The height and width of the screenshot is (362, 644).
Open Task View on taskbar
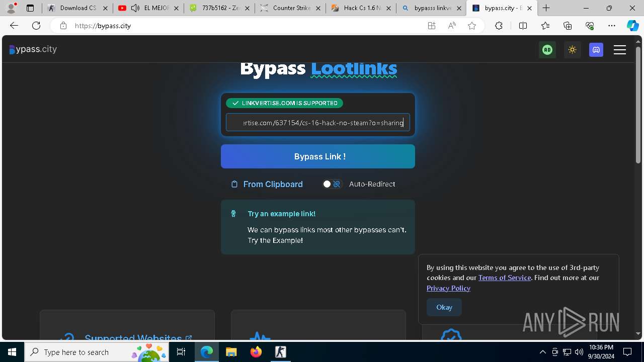182,352
